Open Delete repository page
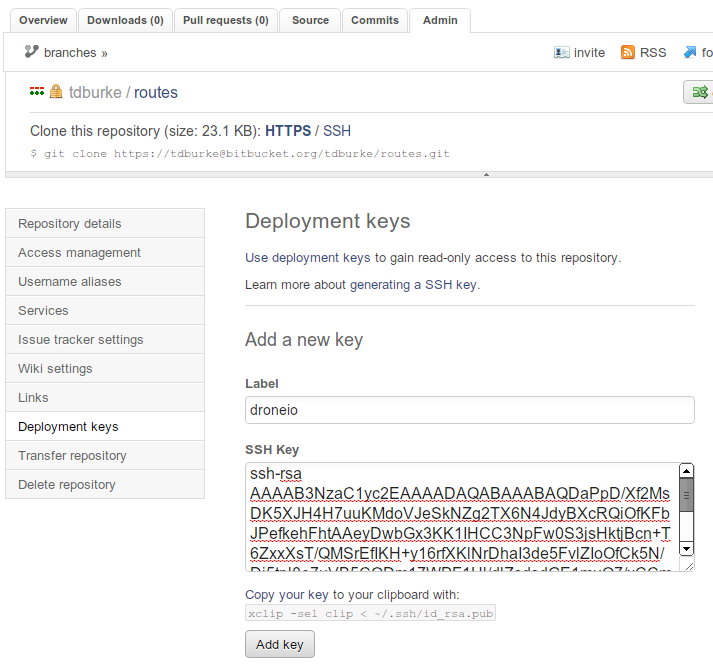 (105, 484)
